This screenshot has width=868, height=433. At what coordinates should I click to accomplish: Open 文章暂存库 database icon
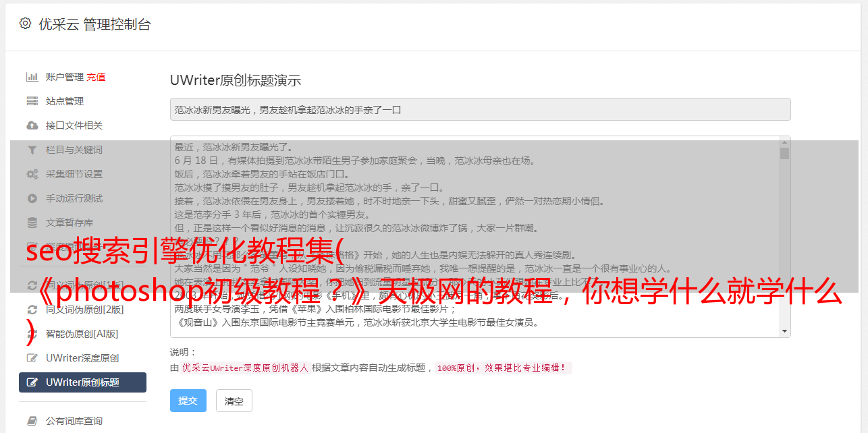tap(32, 223)
